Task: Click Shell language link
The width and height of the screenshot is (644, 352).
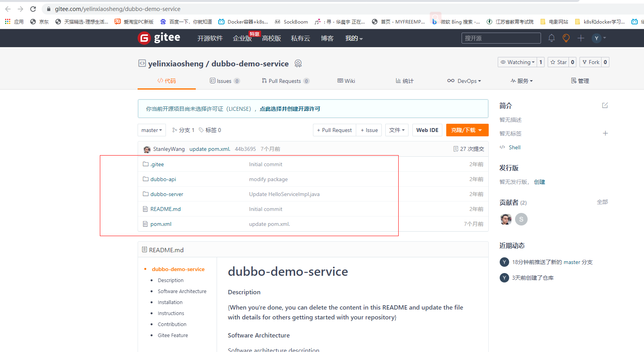Action: pyautogui.click(x=514, y=147)
